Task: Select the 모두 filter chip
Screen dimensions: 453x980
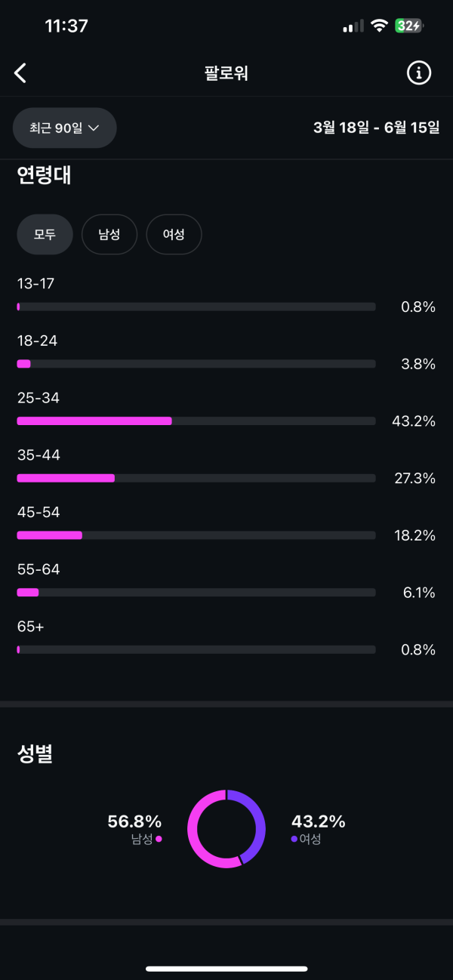Action: pyautogui.click(x=45, y=235)
